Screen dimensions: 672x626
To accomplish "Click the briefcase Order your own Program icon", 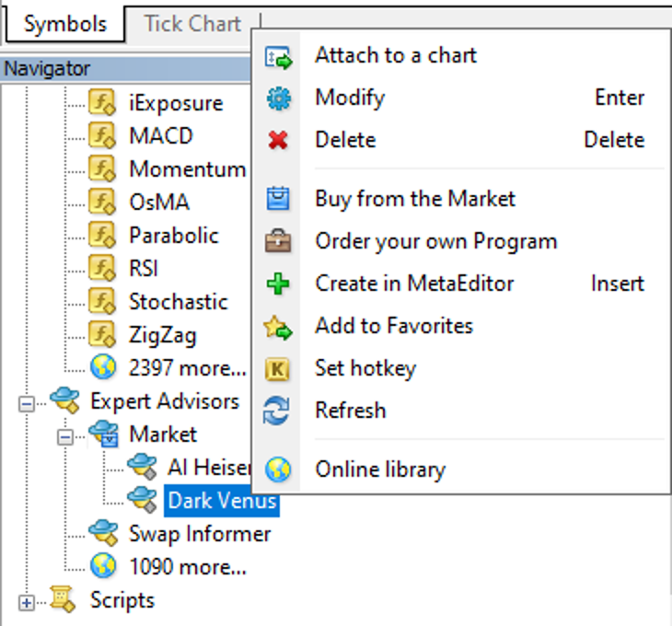I will coord(278,242).
